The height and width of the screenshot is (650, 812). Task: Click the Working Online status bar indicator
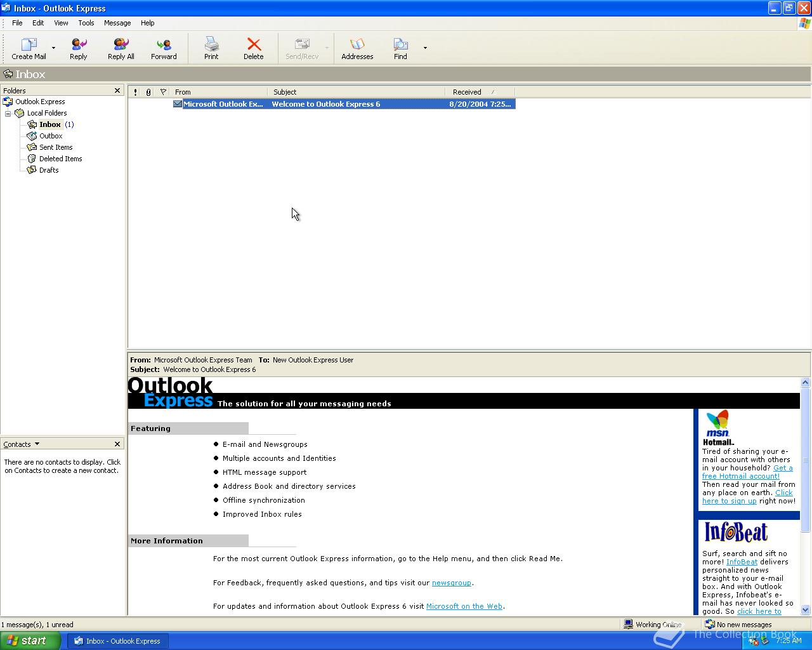[x=653, y=625]
